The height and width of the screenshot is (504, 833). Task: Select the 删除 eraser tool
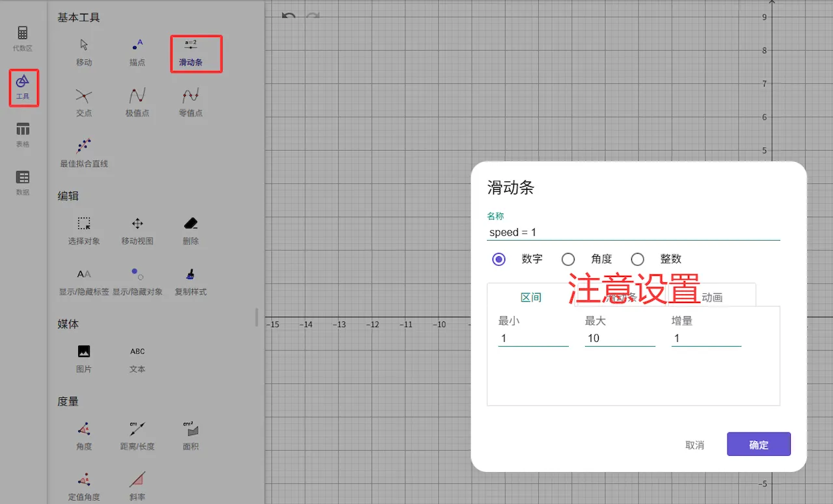[x=191, y=230]
